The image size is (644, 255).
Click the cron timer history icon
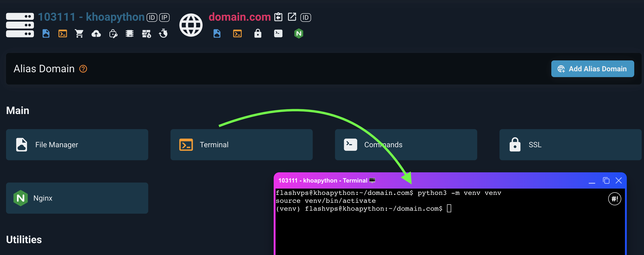click(x=163, y=33)
